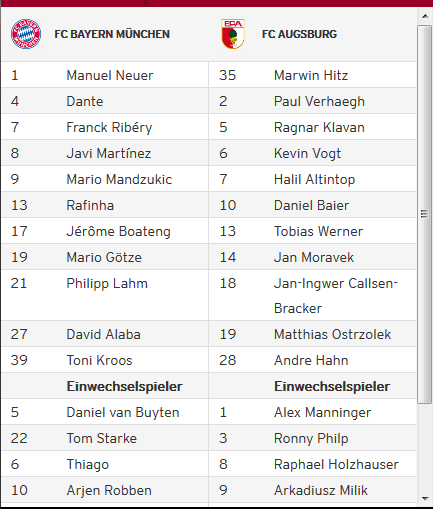Click the vertical scrollbar thumb
Viewport: 433px width, 509px height.
pos(425,214)
